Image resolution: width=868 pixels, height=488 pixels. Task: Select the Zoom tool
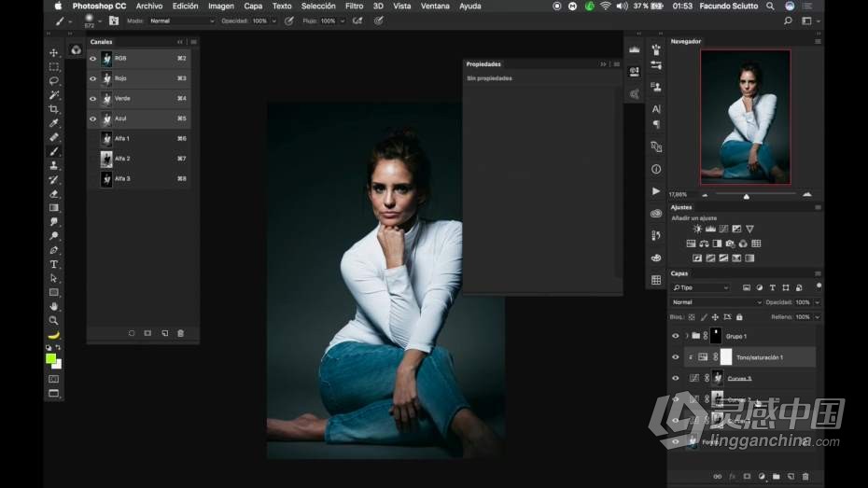[x=54, y=320]
